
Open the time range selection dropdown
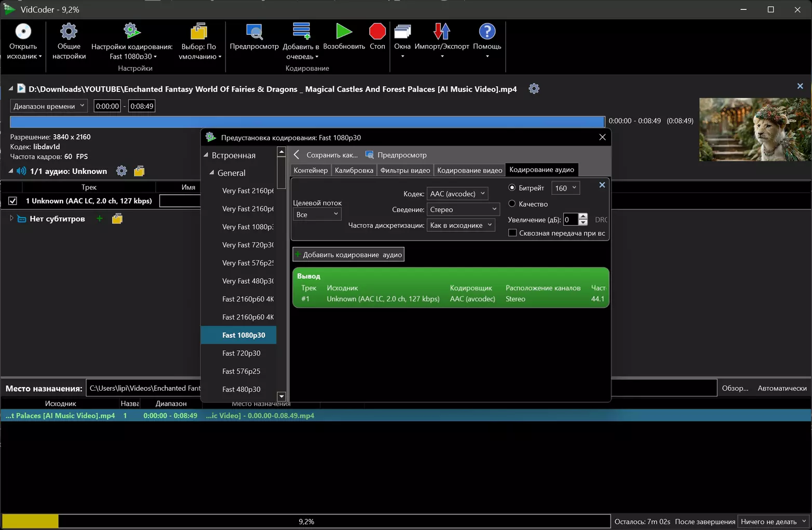click(x=49, y=106)
